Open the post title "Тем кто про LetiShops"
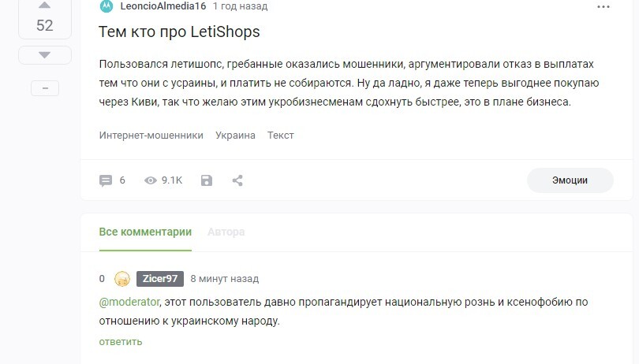The image size is (639, 364). (179, 32)
